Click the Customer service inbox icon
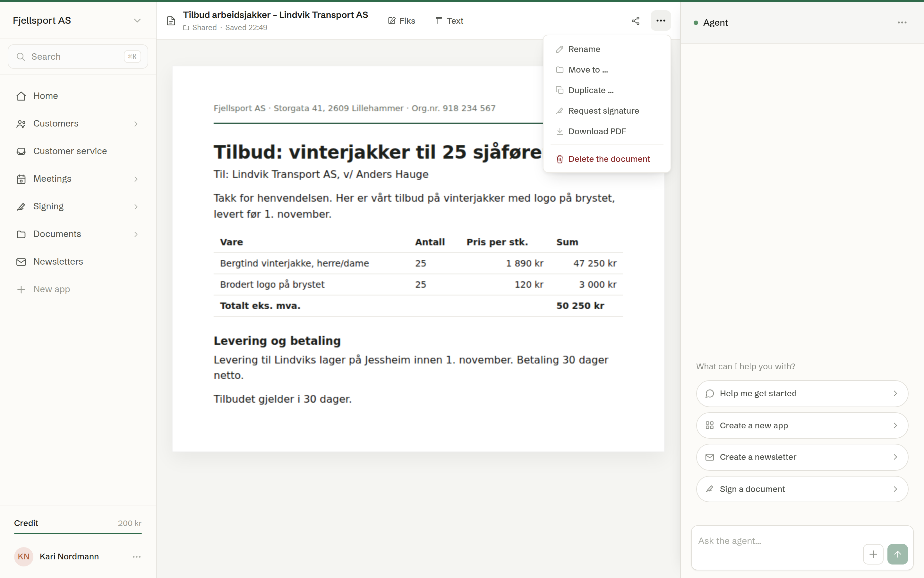 pyautogui.click(x=21, y=151)
